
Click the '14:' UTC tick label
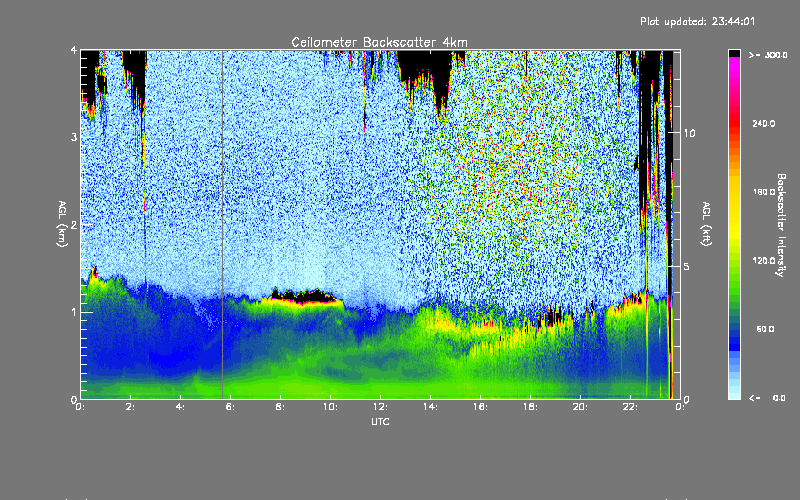pyautogui.click(x=431, y=407)
